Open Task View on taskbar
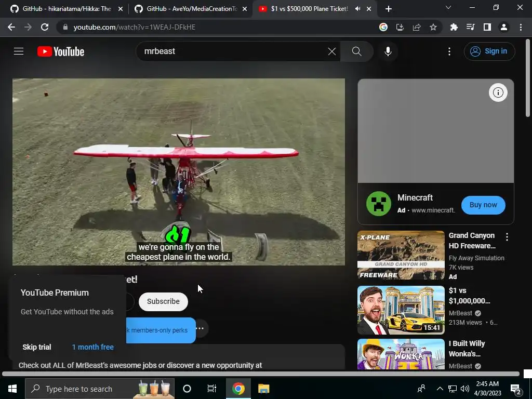This screenshot has height=399, width=532. pyautogui.click(x=212, y=389)
